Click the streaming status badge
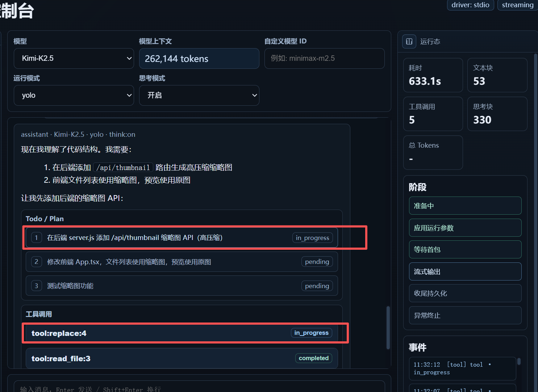The width and height of the screenshot is (538, 392). tap(517, 5)
